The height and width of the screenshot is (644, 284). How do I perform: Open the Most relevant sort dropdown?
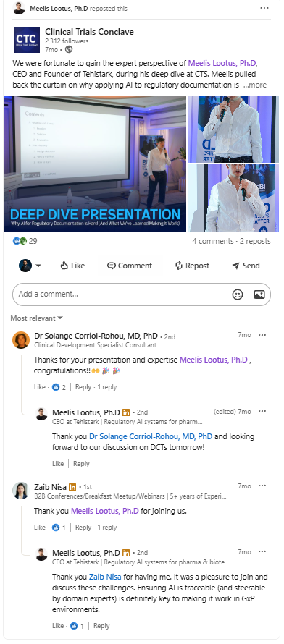[36, 318]
